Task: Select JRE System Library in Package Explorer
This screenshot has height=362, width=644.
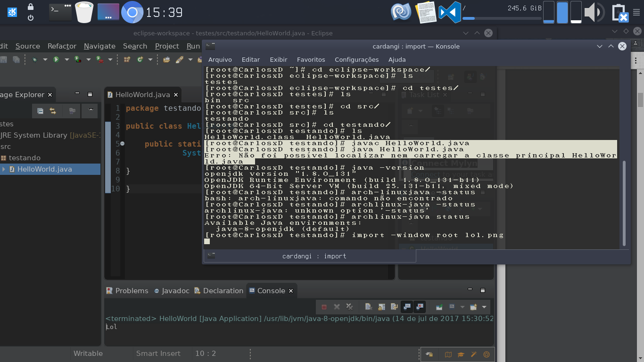Action: (x=50, y=135)
